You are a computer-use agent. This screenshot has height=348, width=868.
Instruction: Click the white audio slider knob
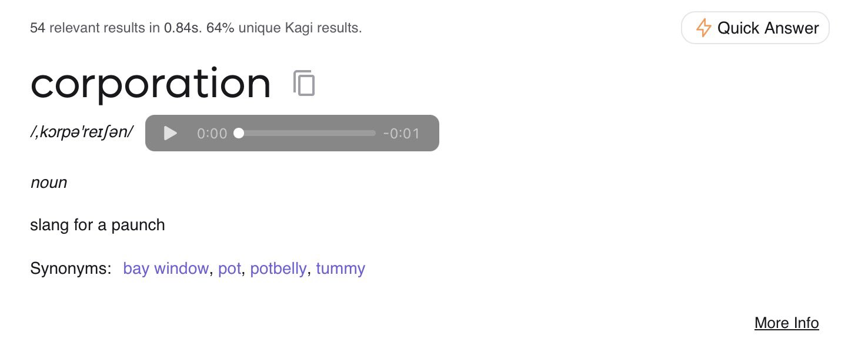[x=239, y=133]
